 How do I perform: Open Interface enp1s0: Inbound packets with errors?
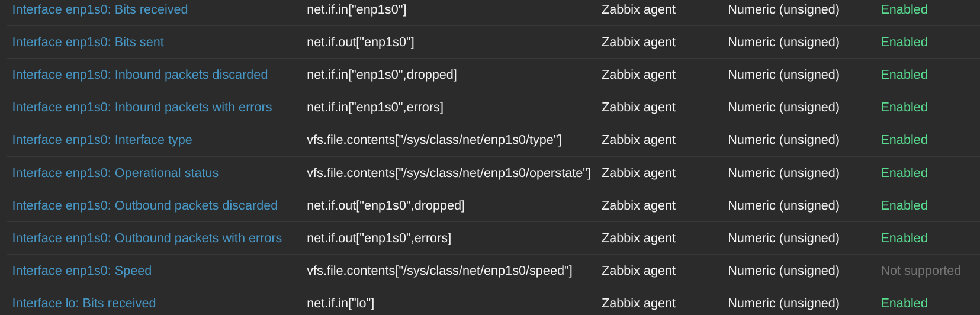tap(142, 107)
